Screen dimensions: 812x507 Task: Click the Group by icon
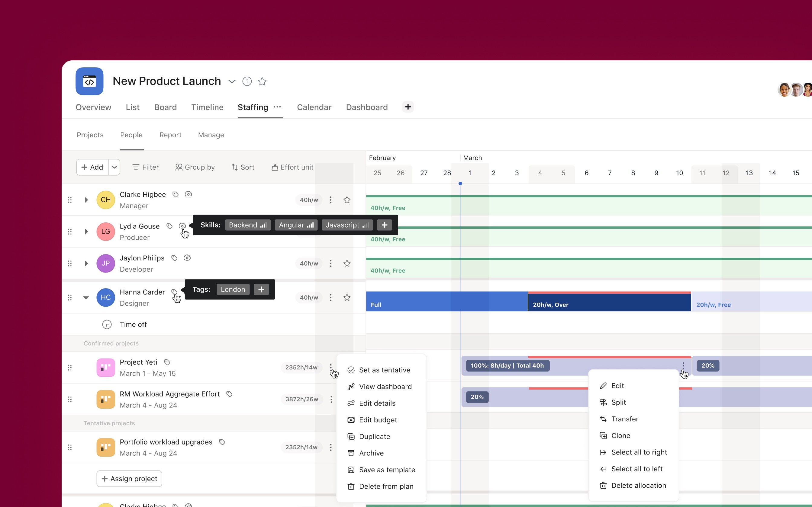coord(179,167)
